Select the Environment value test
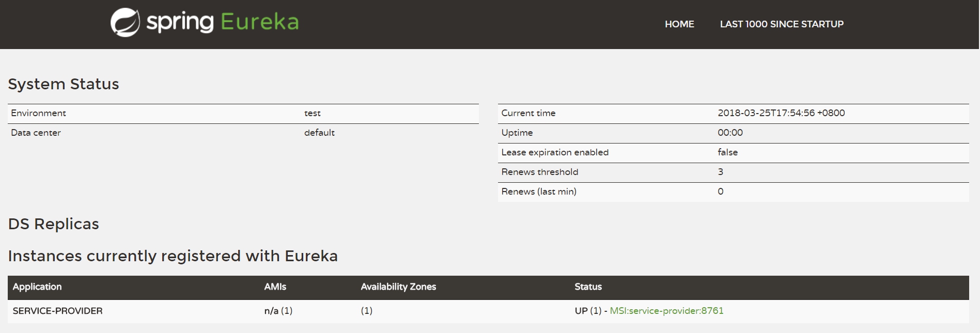Screen dimensions: 980x333 (312, 113)
